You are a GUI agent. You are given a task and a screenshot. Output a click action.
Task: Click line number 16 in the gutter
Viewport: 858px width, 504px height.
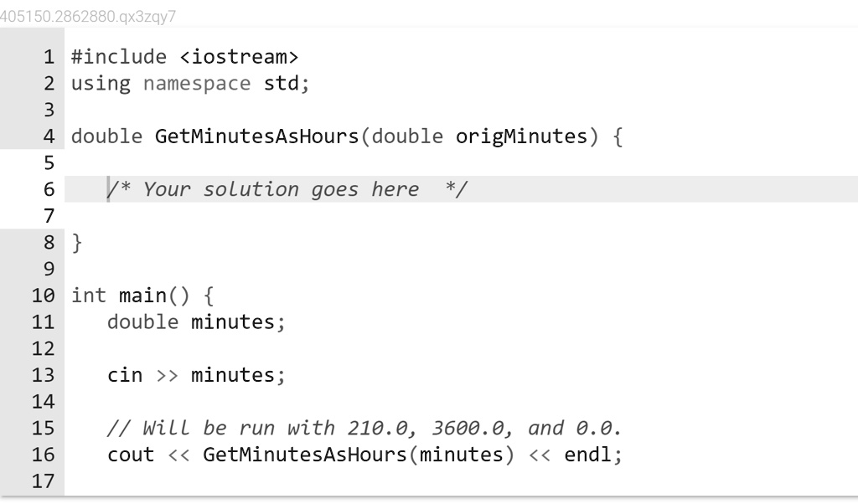click(44, 455)
